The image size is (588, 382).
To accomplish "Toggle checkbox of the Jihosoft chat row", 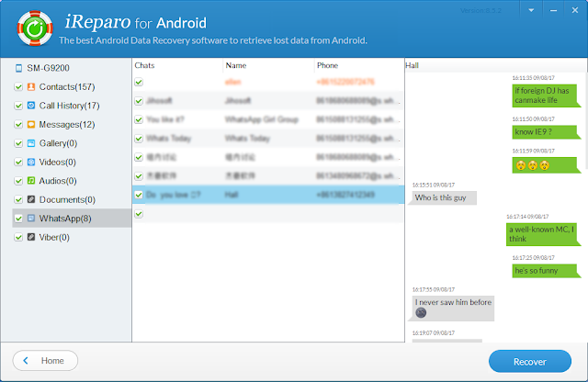I will [x=139, y=101].
